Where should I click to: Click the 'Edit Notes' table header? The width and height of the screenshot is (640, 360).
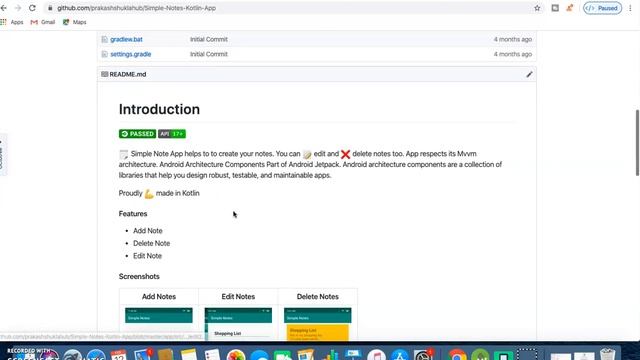(x=238, y=297)
